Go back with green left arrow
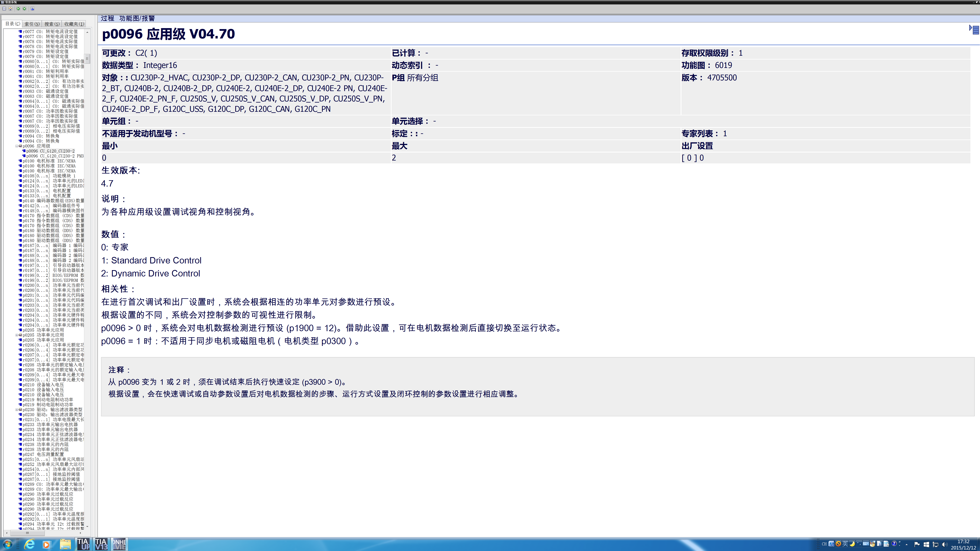This screenshot has height=551, width=980. pyautogui.click(x=18, y=9)
